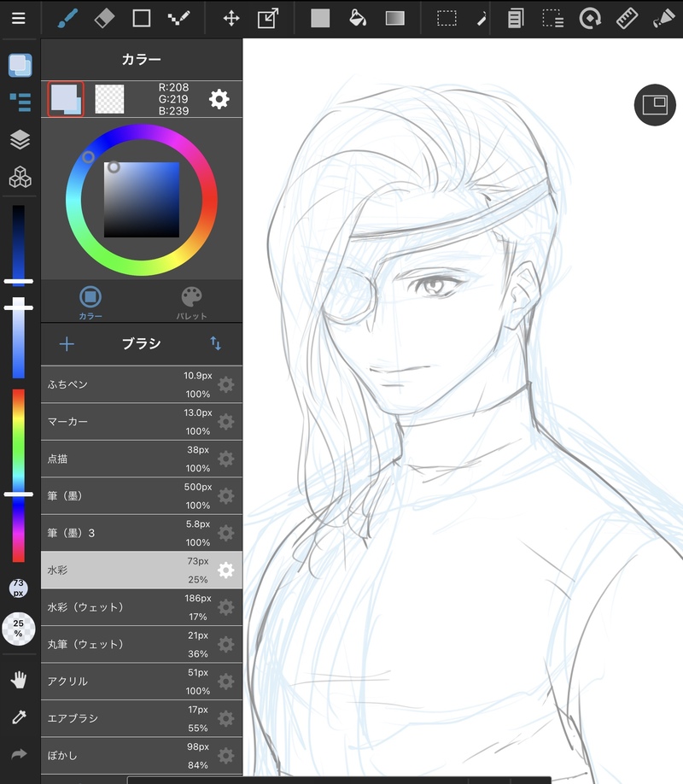Image resolution: width=683 pixels, height=784 pixels.
Task: Tap the redo arrow icon
Action: coord(19,754)
